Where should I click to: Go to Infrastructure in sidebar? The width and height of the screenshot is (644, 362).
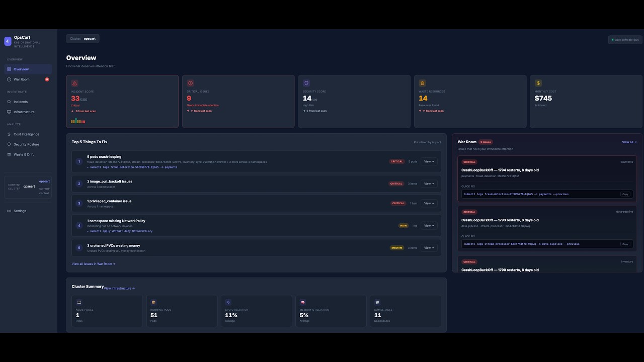coord(28,112)
